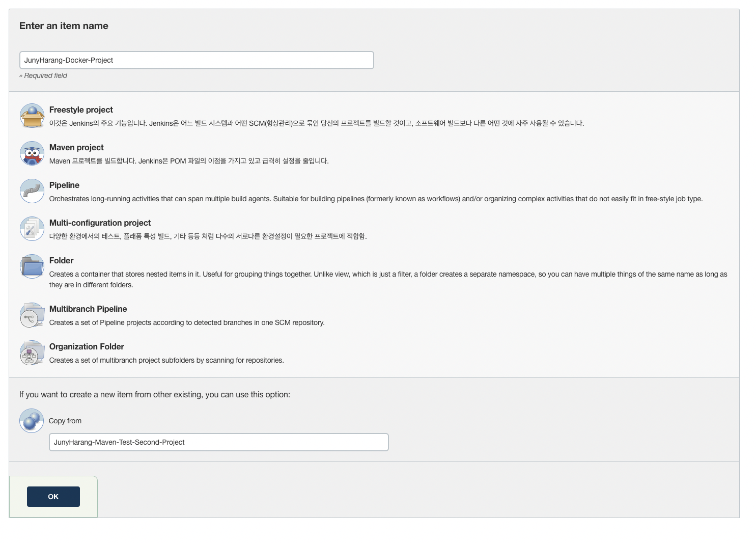Image resolution: width=756 pixels, height=543 pixels.
Task: Click 'Enter an item name' heading
Action: point(64,26)
